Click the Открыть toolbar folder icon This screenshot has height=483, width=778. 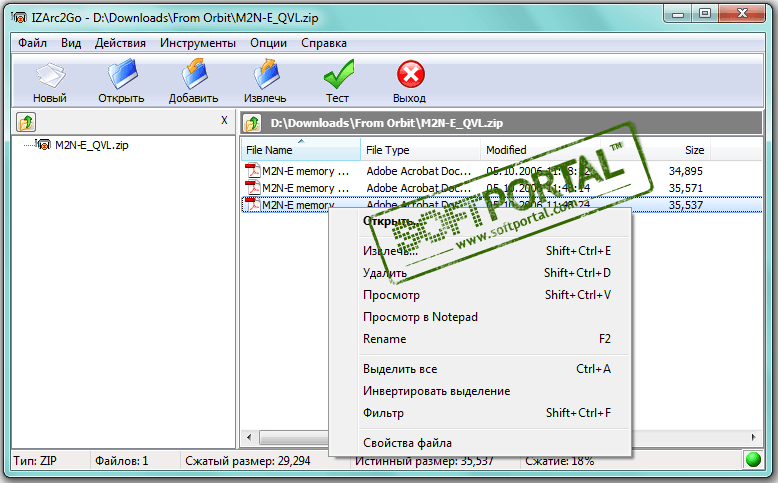(x=122, y=74)
